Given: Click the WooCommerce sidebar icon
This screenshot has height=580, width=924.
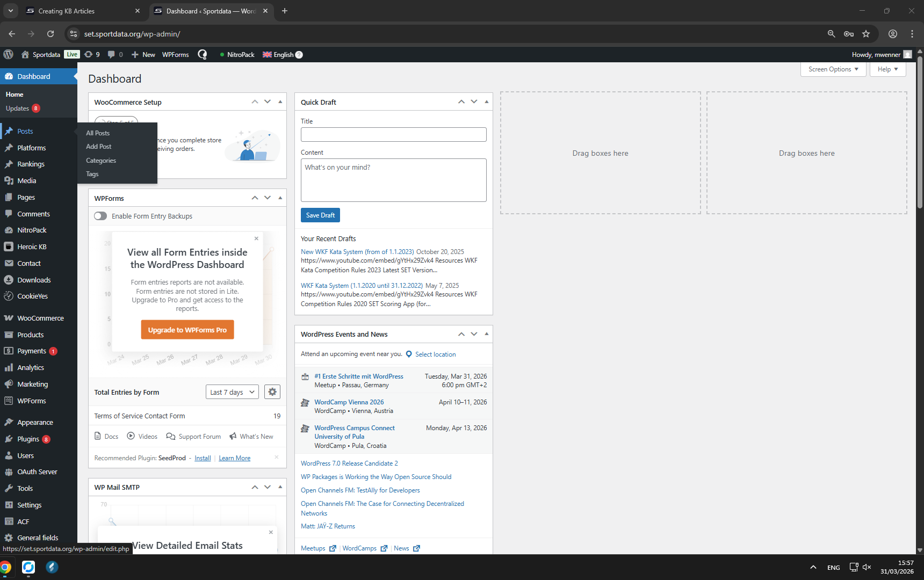Looking at the screenshot, I should (9, 318).
